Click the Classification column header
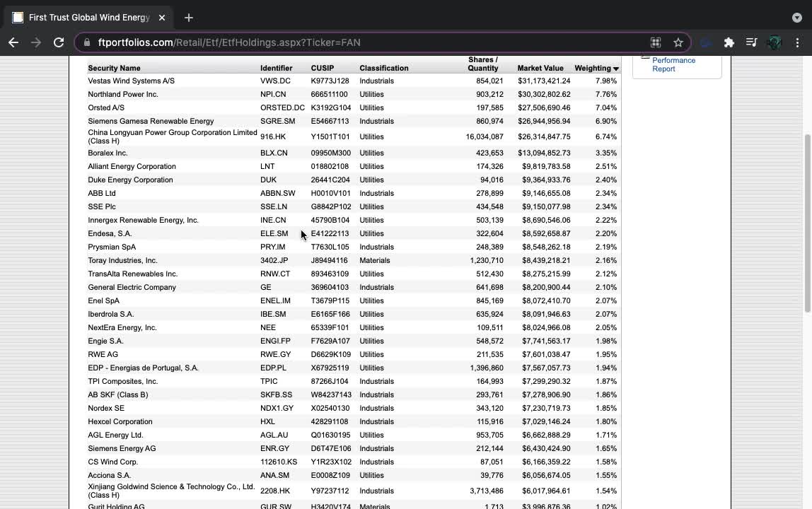Image resolution: width=812 pixels, height=509 pixels. (384, 68)
